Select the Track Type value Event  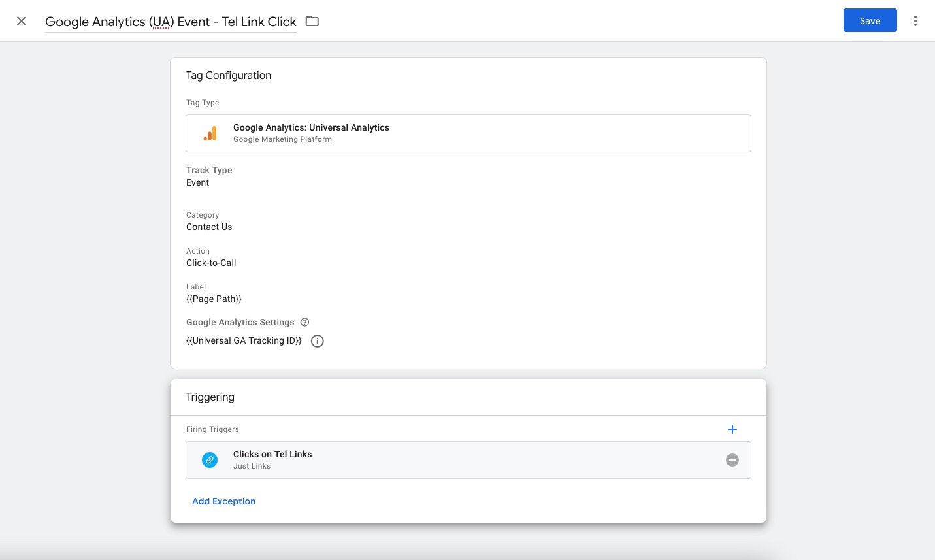click(x=198, y=183)
